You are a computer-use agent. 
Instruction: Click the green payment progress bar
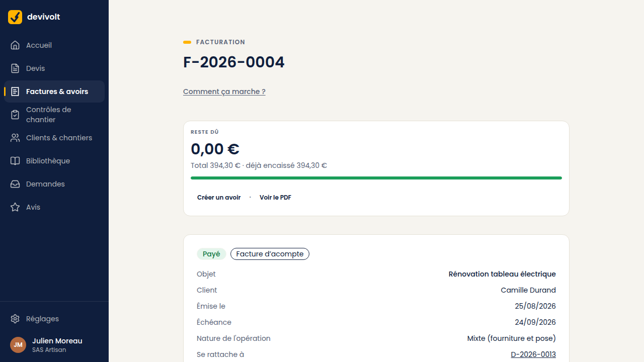point(376,178)
